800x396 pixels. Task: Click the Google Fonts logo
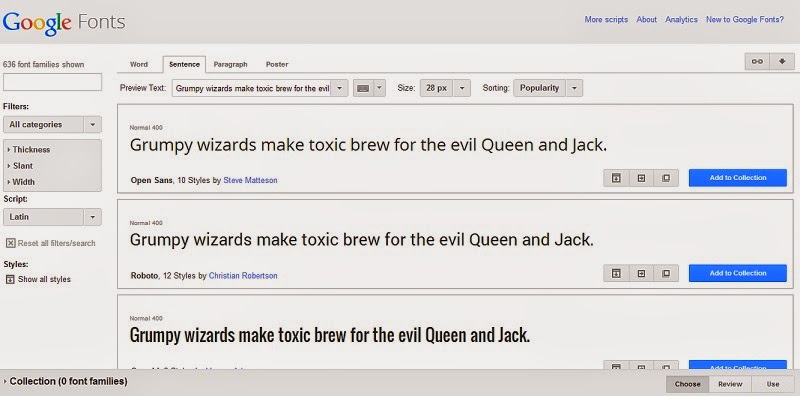64,22
